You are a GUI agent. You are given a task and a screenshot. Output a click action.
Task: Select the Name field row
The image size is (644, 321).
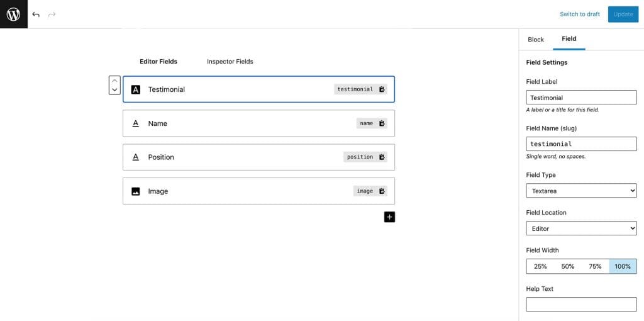click(x=258, y=123)
